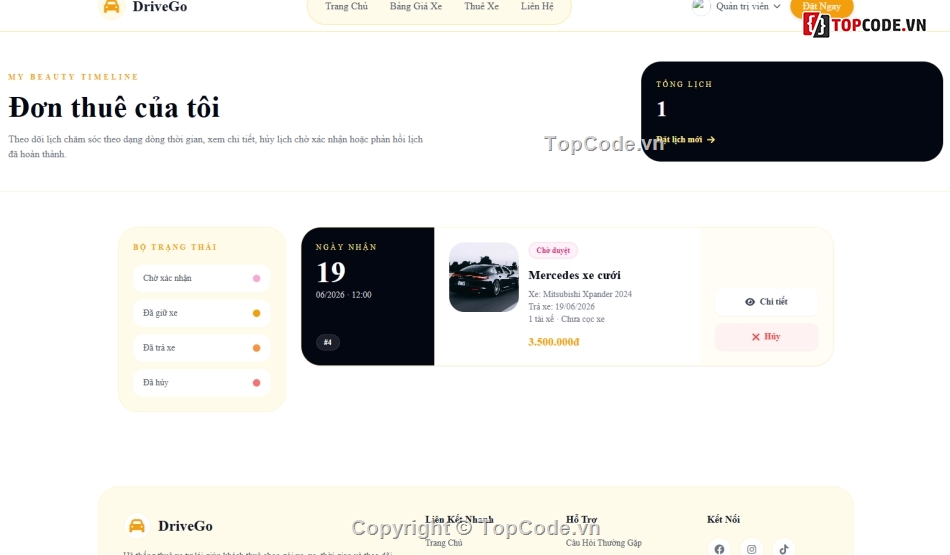Follow the Đặt lịch mới link
This screenshot has height=555, width=950.
pyautogui.click(x=685, y=139)
